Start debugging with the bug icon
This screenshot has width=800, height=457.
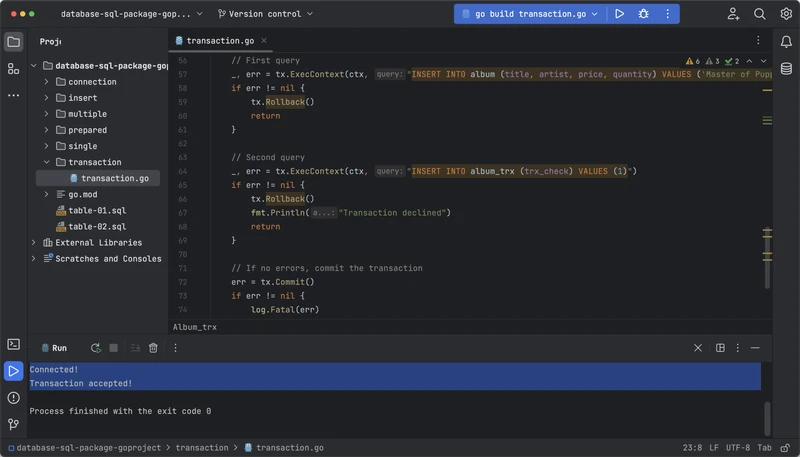(x=643, y=14)
